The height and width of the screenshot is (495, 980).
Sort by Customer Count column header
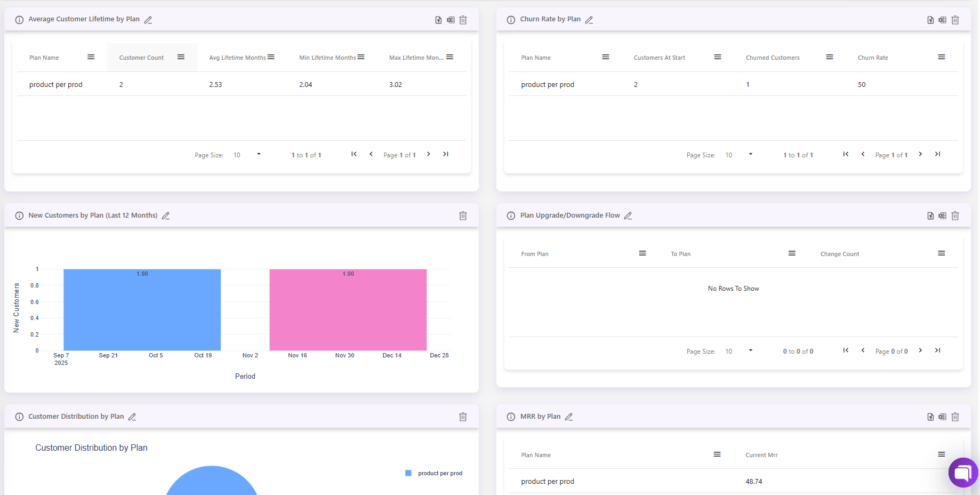click(141, 58)
